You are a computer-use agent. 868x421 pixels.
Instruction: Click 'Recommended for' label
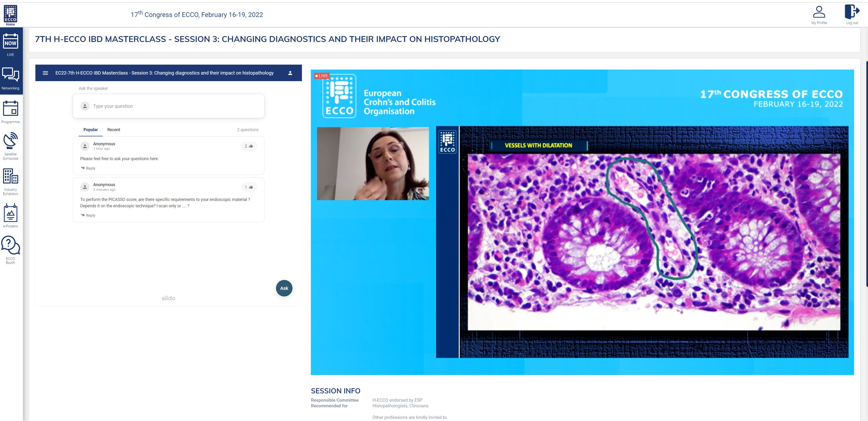point(329,406)
